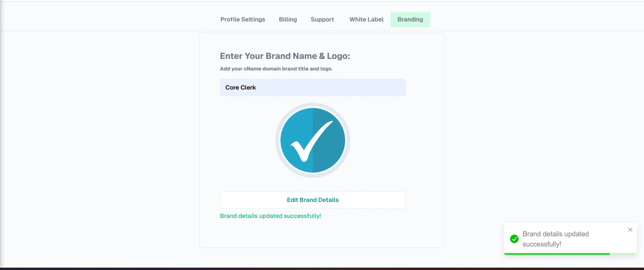This screenshot has width=644, height=270.
Task: Switch to the Billing tab
Action: point(288,19)
